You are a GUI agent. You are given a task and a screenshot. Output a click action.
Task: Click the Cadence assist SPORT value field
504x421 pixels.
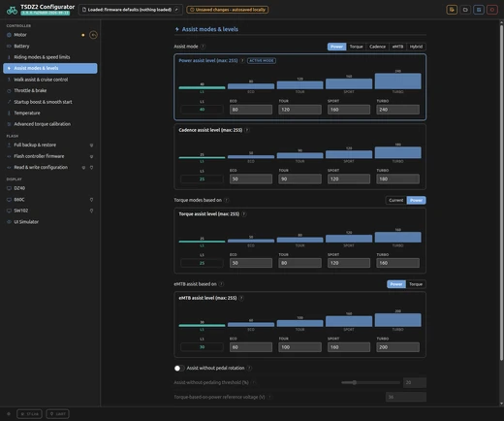349,179
